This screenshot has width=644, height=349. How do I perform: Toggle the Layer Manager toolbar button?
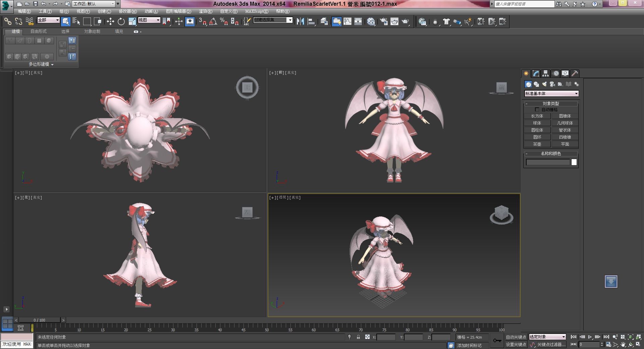pos(324,21)
